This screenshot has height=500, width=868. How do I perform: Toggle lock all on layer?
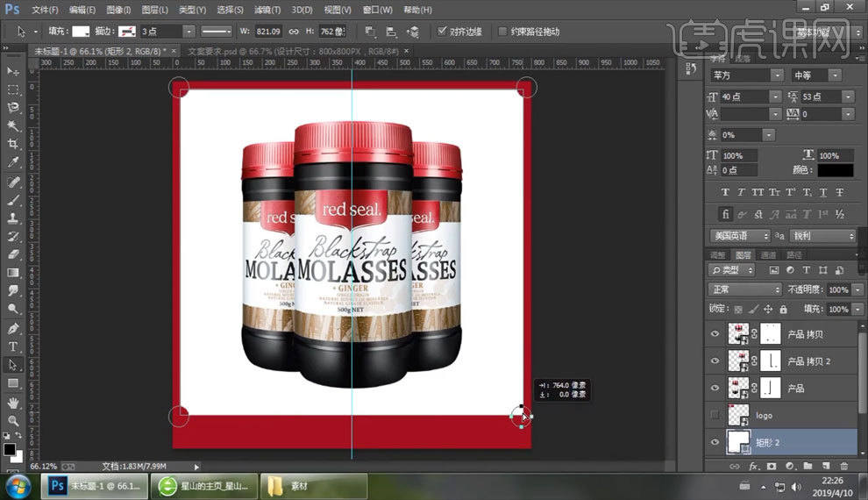(x=783, y=309)
